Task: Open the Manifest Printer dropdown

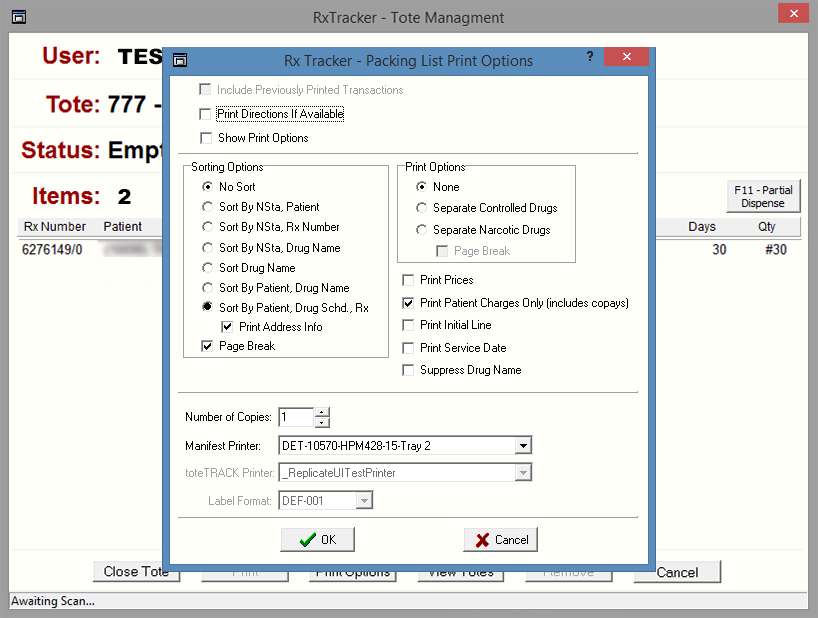Action: point(523,445)
